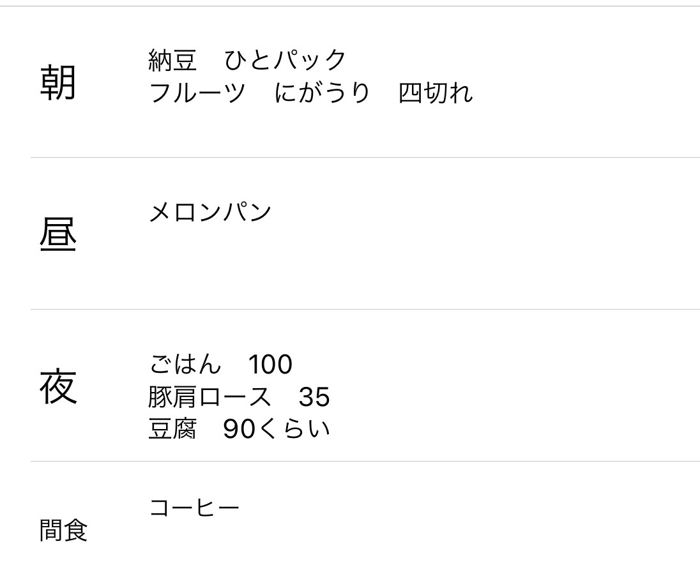
Task: Click the word 納豆 in breakfast
Action: (172, 60)
